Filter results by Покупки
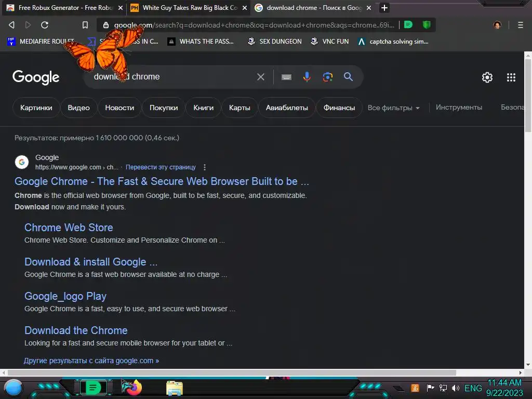The width and height of the screenshot is (532, 399). (164, 108)
